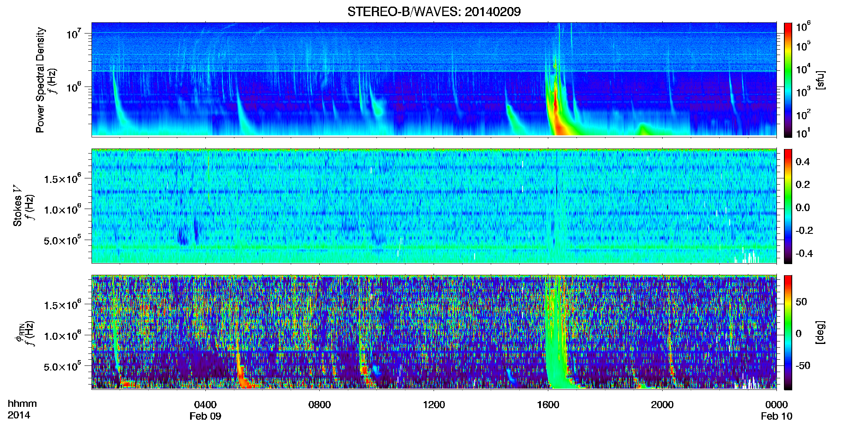The height and width of the screenshot is (447, 868).
Task: Click the 10^6 label on sfu colorbar
Action: pos(803,27)
